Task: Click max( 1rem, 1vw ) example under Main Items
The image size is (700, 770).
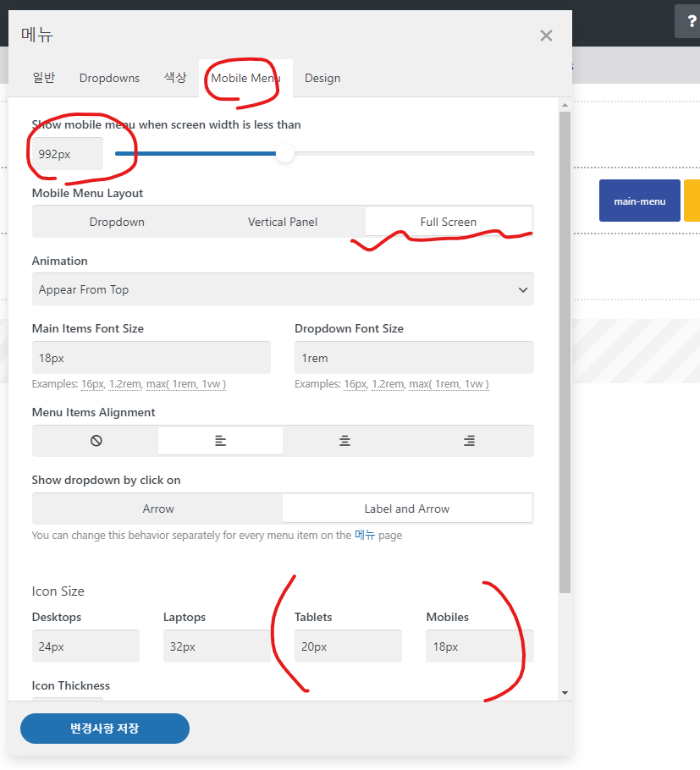Action: tap(186, 384)
